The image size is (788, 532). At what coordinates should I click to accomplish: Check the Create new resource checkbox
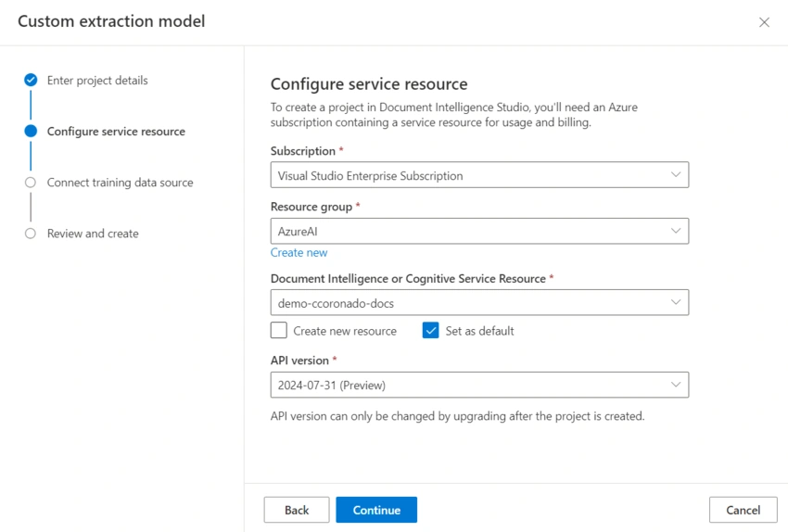279,331
